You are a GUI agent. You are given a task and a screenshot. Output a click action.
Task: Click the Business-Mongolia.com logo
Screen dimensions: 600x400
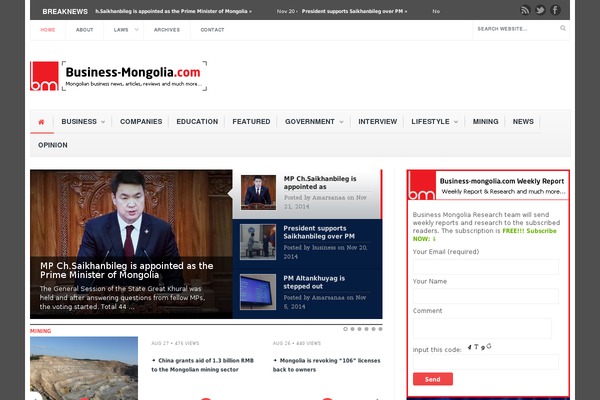coord(119,76)
